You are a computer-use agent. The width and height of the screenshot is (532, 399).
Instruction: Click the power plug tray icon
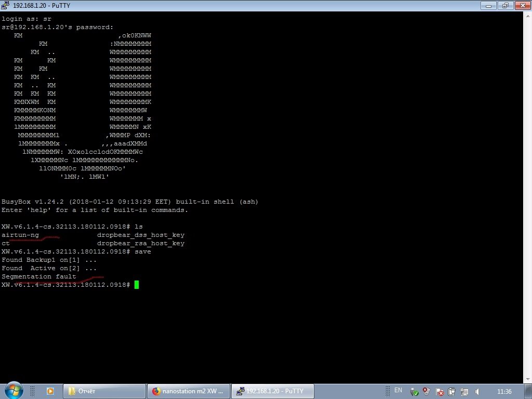451,392
